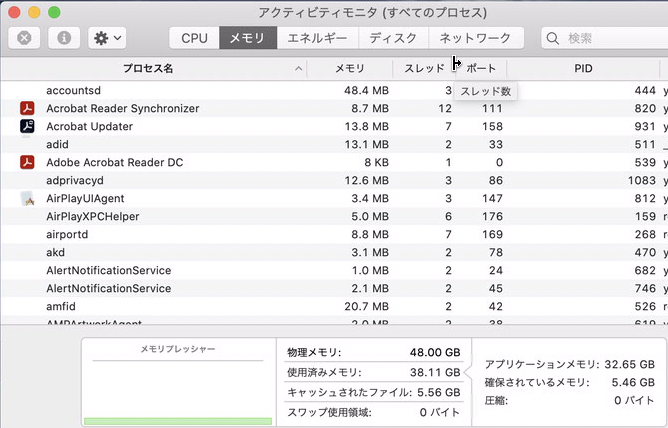
Task: Click the Adobe Acrobat Reader DC icon
Action: tap(27, 162)
